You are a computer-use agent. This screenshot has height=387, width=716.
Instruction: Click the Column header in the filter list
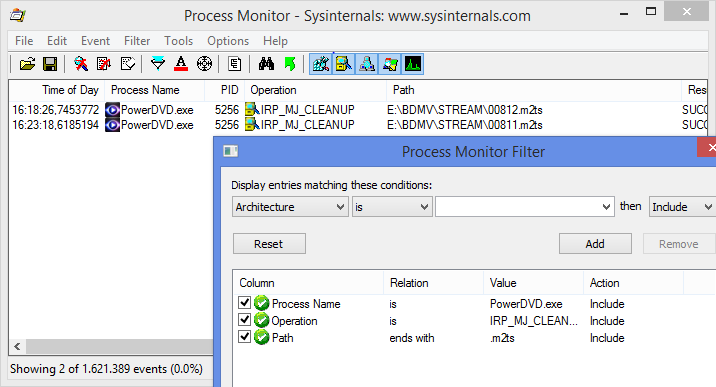click(308, 283)
